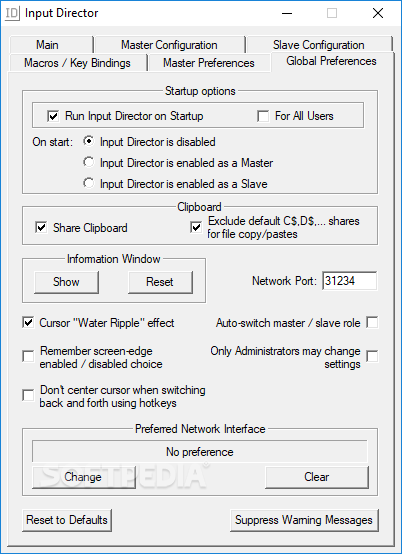
Task: Open the Slave Configuration tab
Action: click(x=319, y=45)
